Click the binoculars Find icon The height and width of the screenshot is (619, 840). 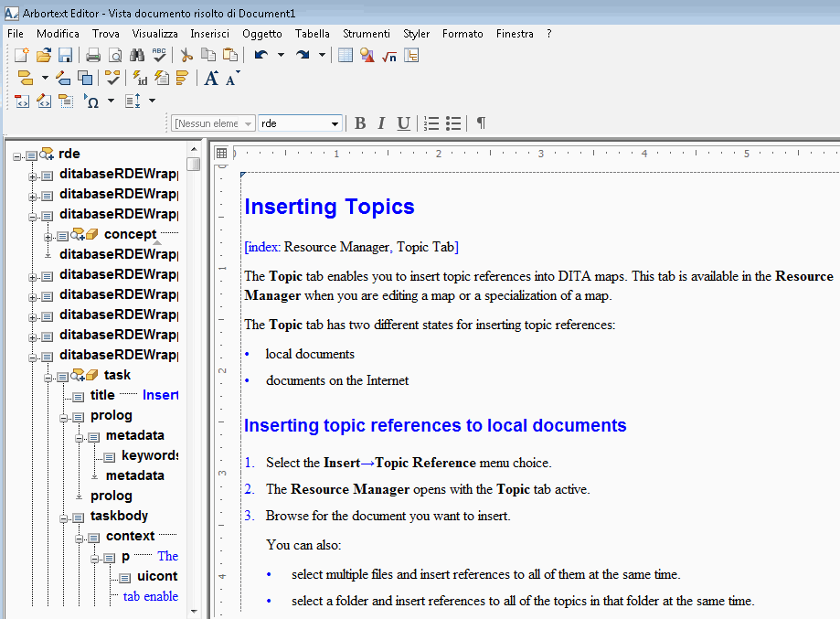point(137,55)
